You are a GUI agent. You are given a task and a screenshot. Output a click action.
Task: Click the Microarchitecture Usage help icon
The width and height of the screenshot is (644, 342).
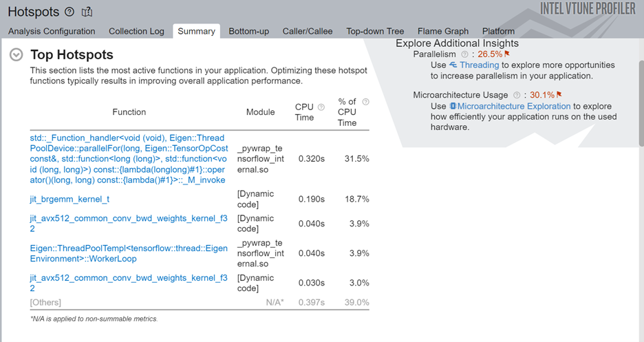516,95
